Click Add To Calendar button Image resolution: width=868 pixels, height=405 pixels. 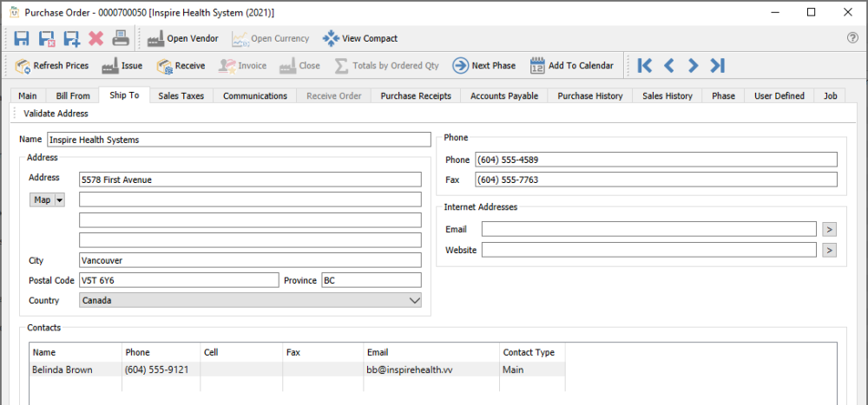tap(571, 66)
